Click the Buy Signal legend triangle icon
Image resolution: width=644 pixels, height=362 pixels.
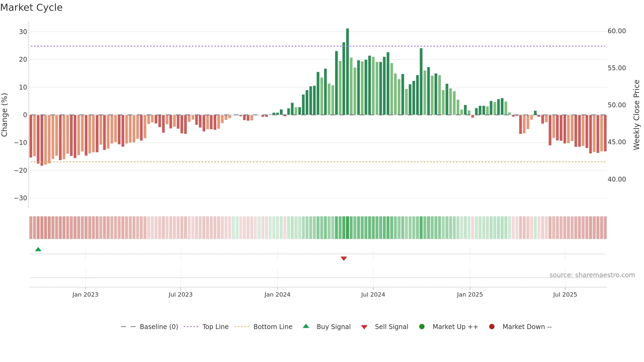pyautogui.click(x=306, y=326)
